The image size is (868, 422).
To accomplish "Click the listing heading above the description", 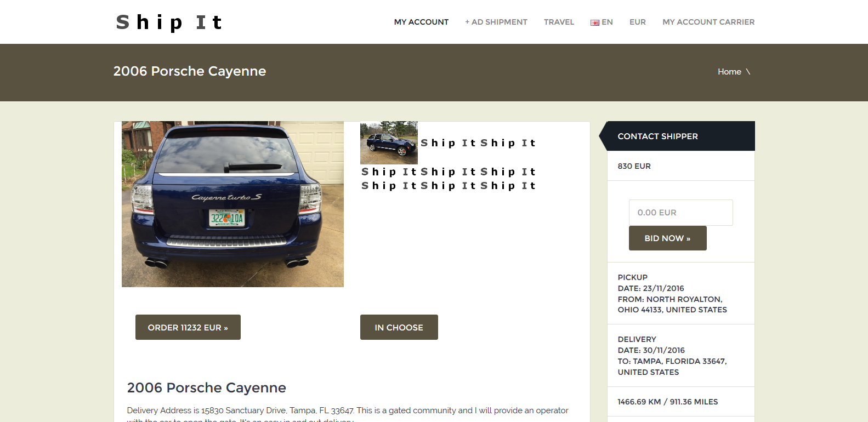I will pyautogui.click(x=206, y=387).
